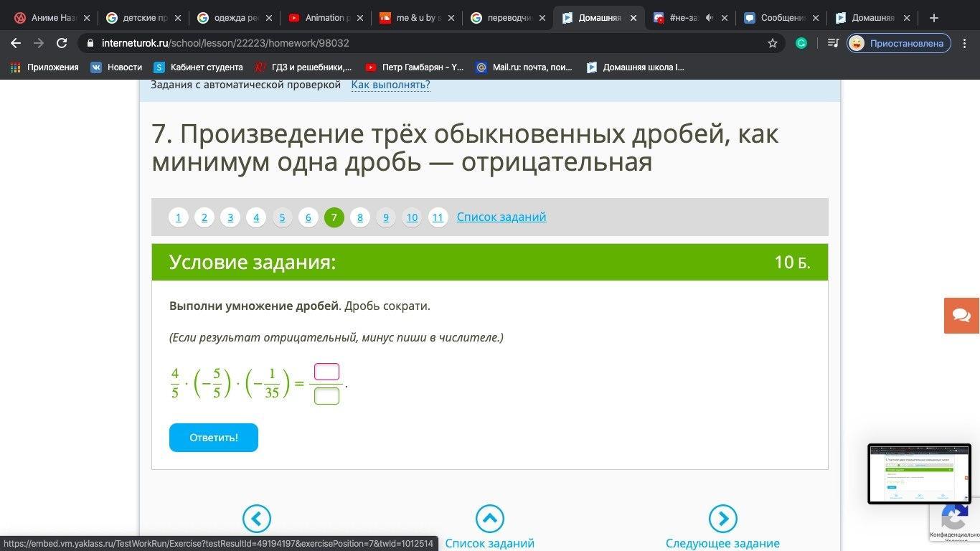Open the Chrome three-dot menu

[965, 43]
